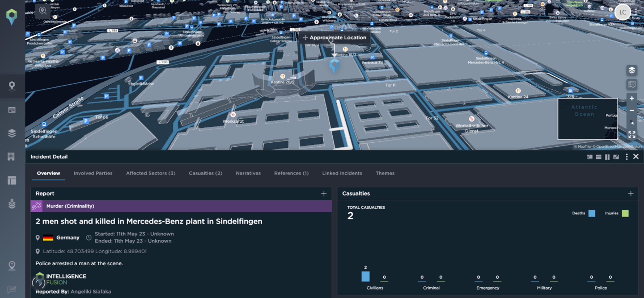Click the Started: 11th May 23 text
Viewport: 644px width, 298px height.
pyautogui.click(x=134, y=234)
